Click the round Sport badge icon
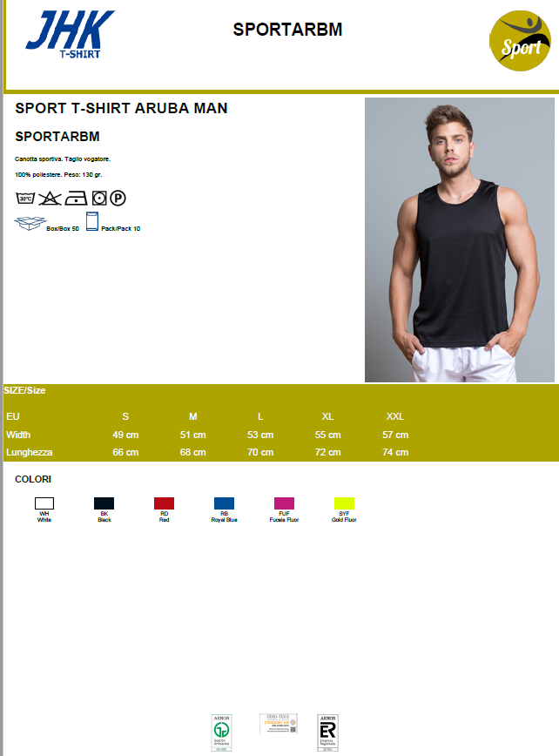Image resolution: width=559 pixels, height=756 pixels. pos(520,41)
